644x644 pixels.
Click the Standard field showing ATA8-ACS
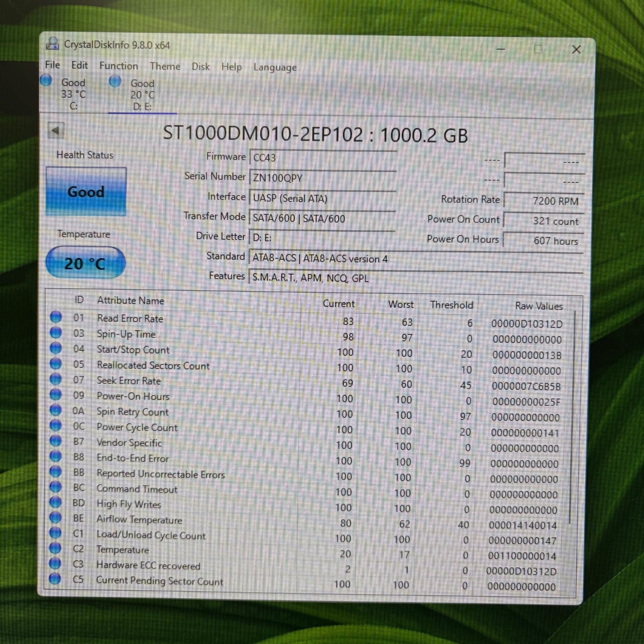(416, 258)
